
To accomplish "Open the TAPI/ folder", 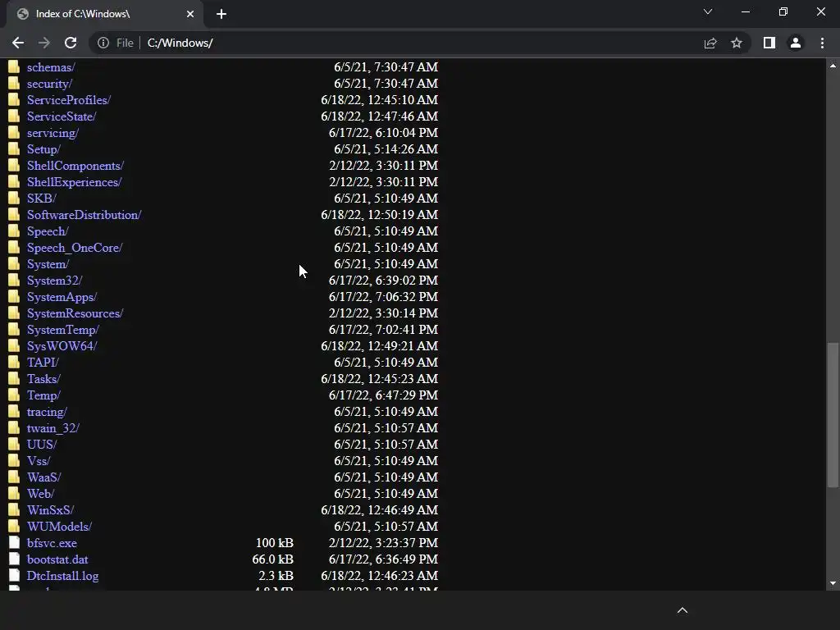I will [x=43, y=362].
